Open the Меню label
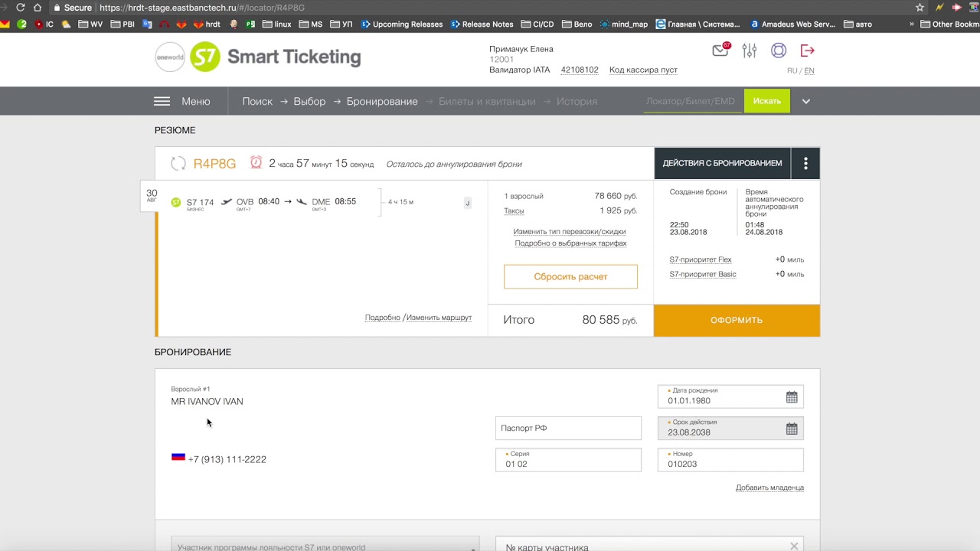 [x=195, y=101]
